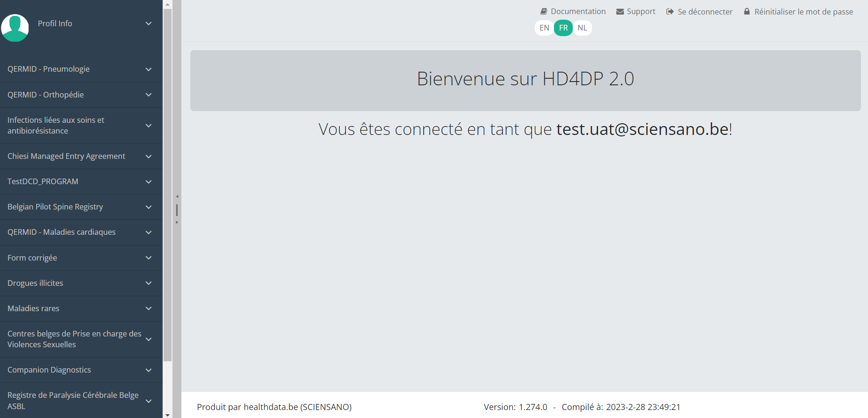Switch language to EN
This screenshot has width=868, height=418.
(x=544, y=28)
